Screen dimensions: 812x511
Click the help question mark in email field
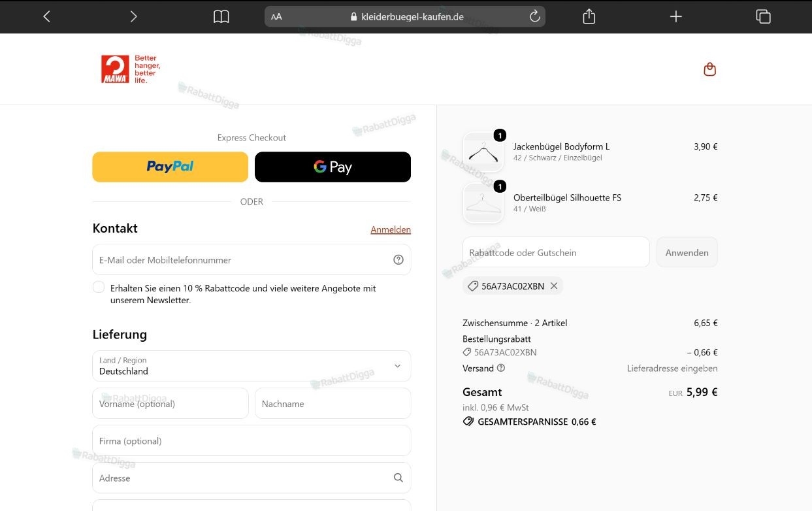[x=398, y=259]
